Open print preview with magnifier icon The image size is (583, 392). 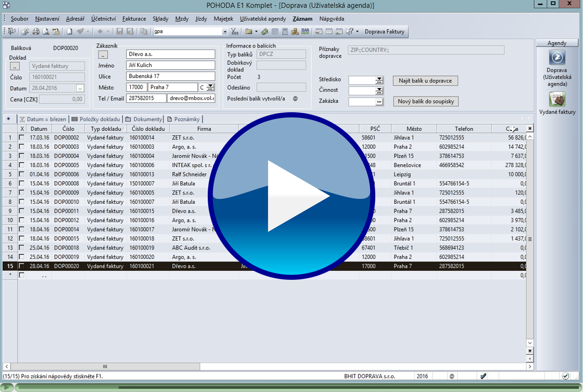46,32
